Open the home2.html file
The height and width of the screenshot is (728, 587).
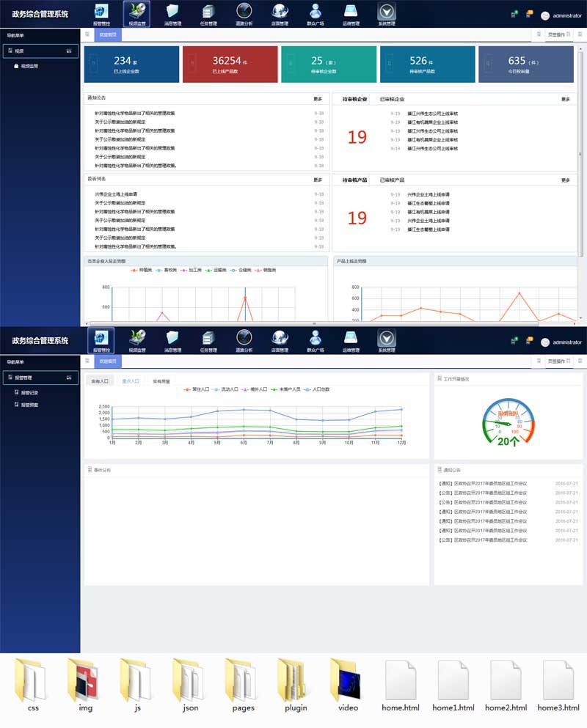point(506,686)
